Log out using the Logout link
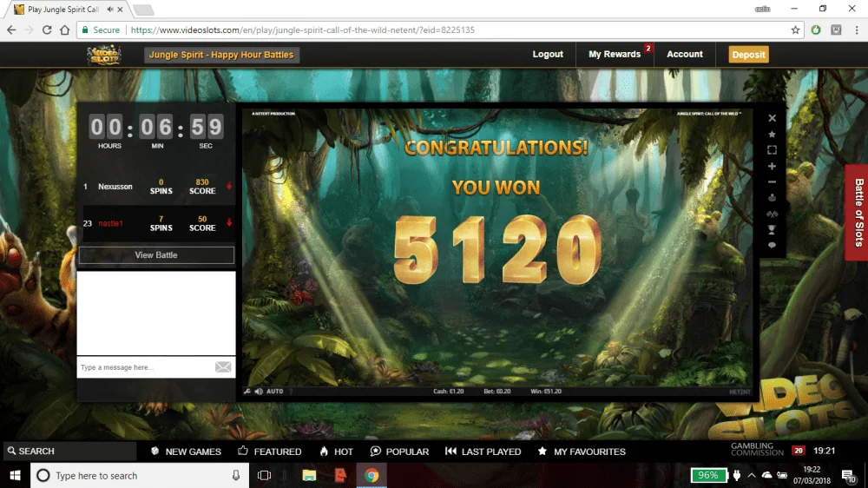 [x=548, y=55]
